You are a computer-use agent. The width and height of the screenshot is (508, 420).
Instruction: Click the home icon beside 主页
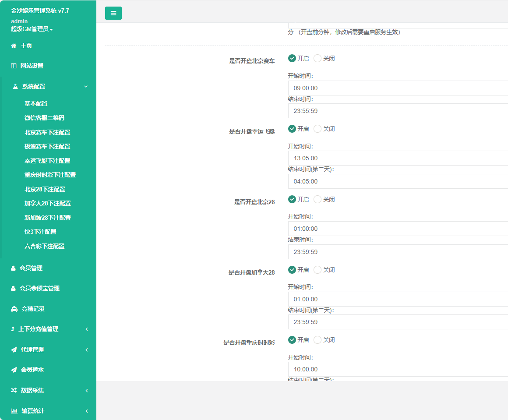[14, 46]
